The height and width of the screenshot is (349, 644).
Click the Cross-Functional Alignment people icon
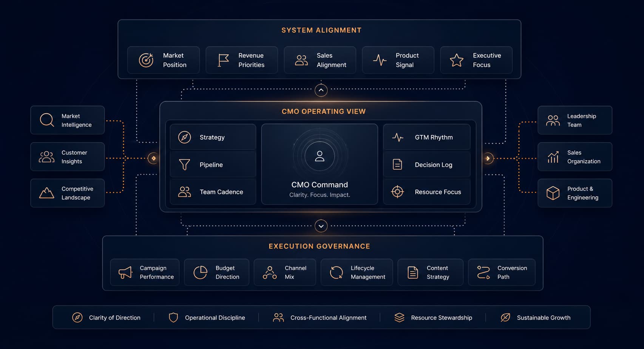(278, 317)
